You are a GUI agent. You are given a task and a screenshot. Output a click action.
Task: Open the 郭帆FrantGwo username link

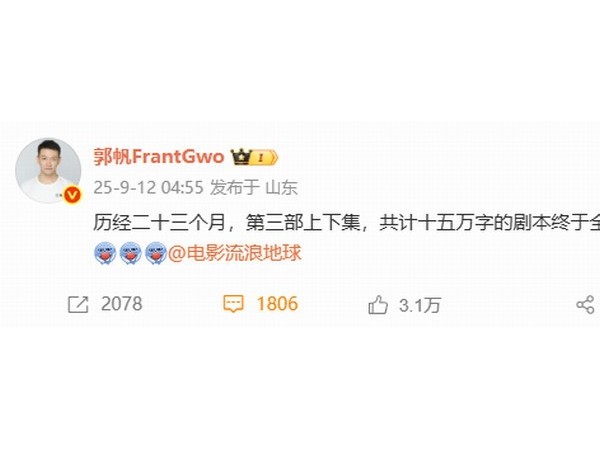tap(158, 157)
